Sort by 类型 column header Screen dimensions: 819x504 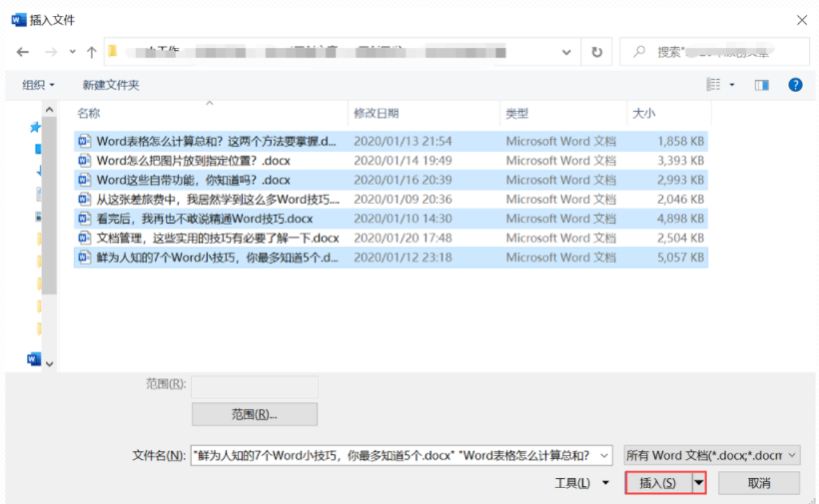click(x=517, y=113)
